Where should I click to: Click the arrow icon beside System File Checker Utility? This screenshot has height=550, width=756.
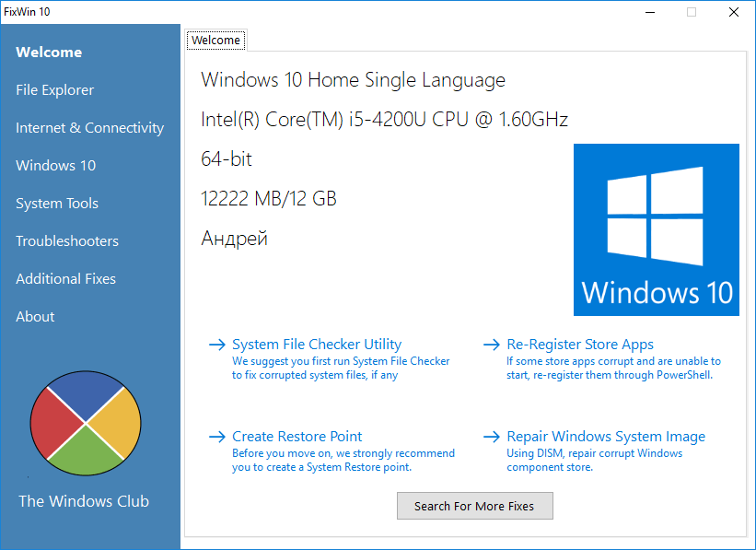217,345
